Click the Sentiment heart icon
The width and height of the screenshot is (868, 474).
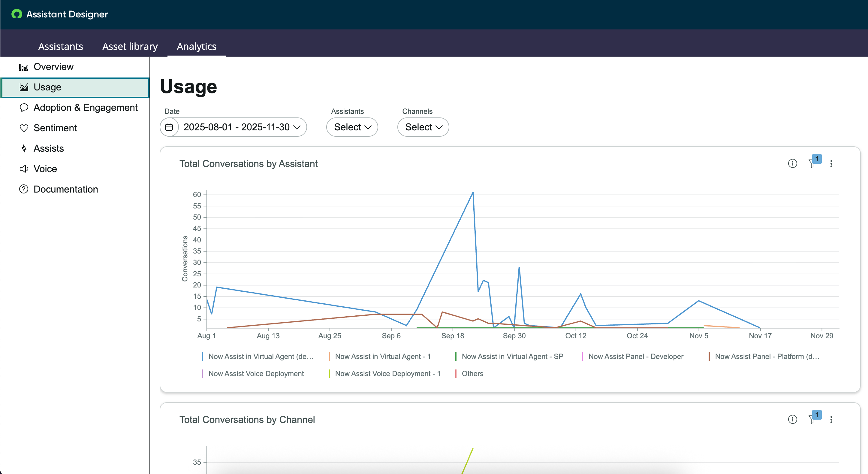pos(24,128)
